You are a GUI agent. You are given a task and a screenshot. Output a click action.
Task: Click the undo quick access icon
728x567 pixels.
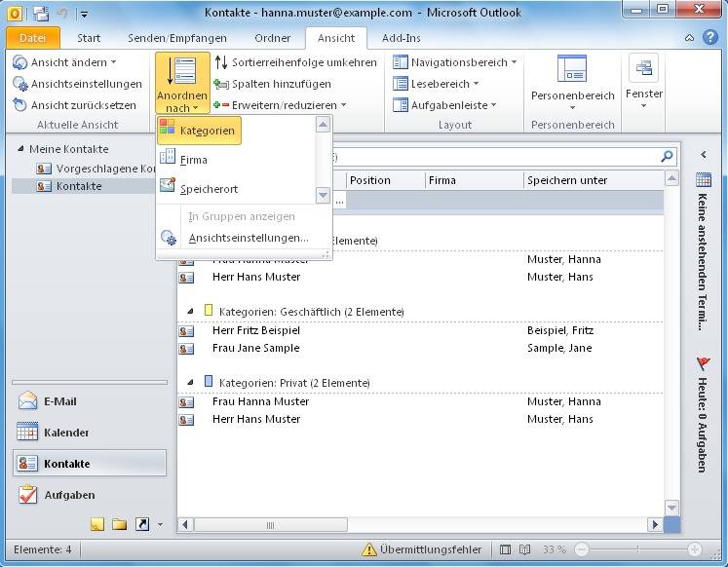[62, 13]
